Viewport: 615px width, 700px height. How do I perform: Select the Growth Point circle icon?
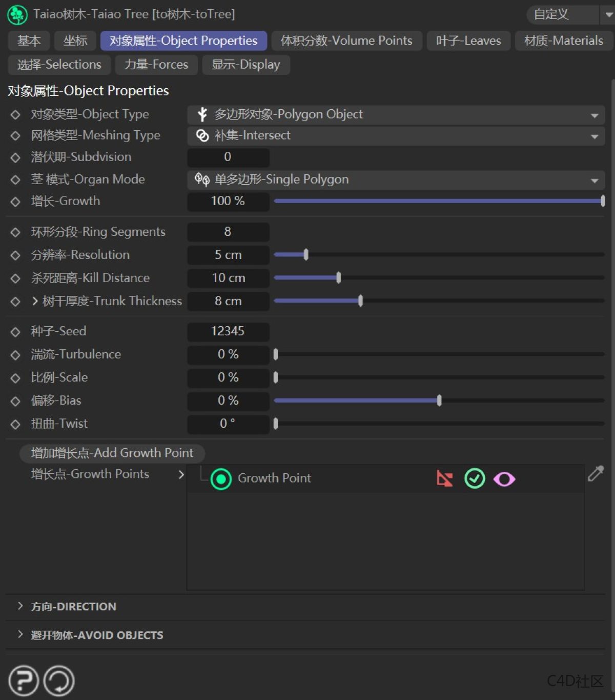(x=220, y=479)
